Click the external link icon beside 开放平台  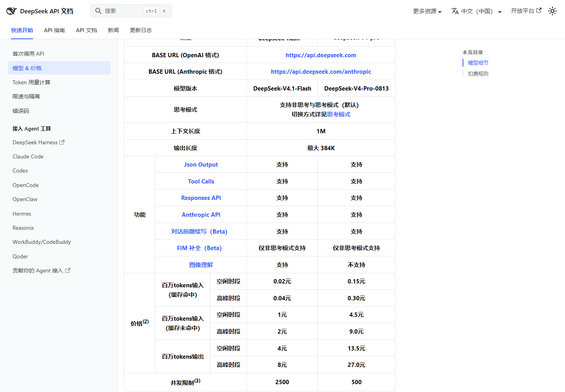point(539,10)
